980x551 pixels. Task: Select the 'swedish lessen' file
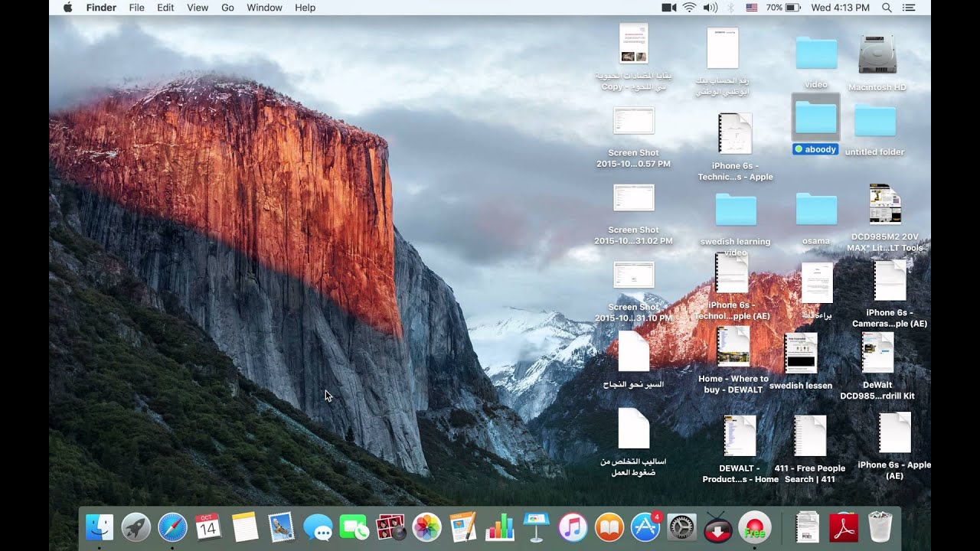801,353
